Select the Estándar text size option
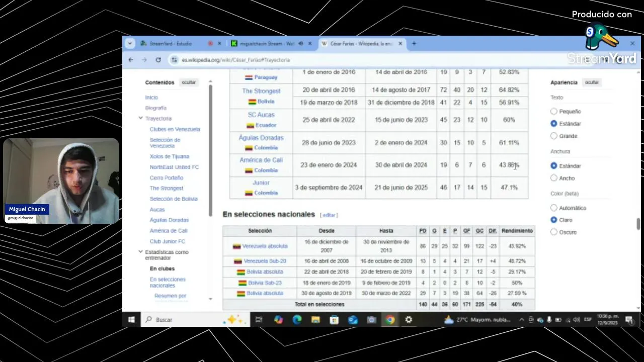This screenshot has height=362, width=644. click(553, 124)
